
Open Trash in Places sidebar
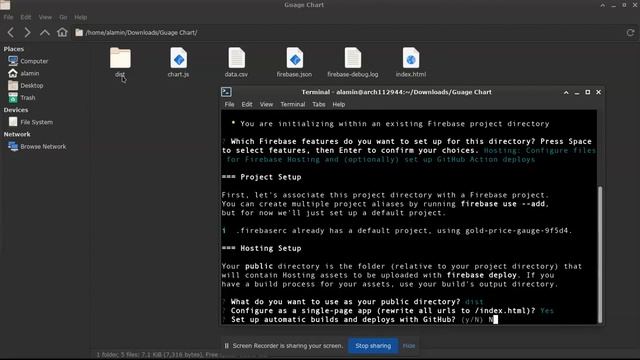tap(28, 98)
